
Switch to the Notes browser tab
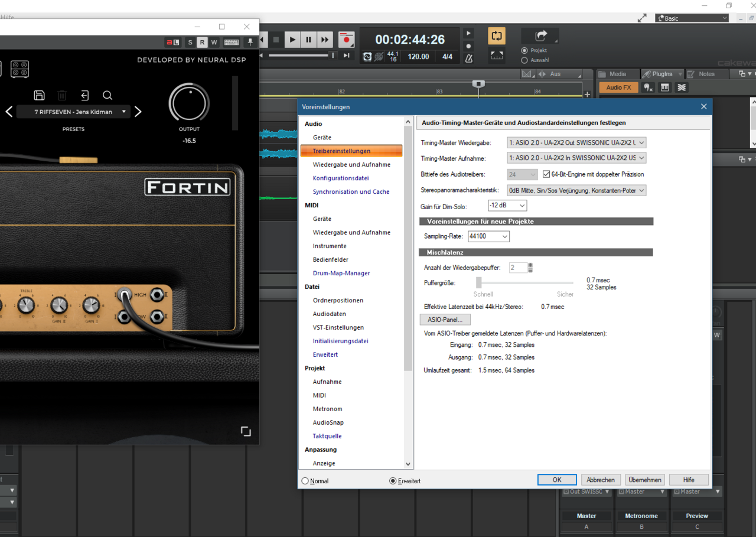[706, 74]
